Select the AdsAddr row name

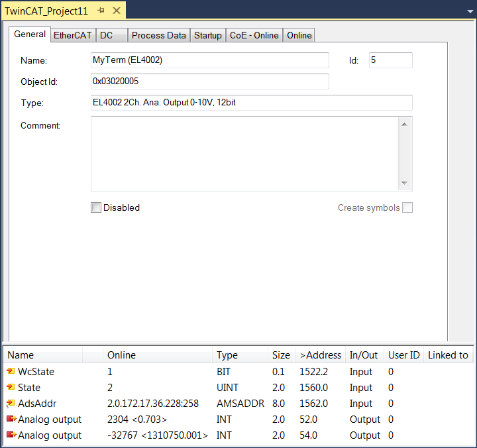click(37, 403)
